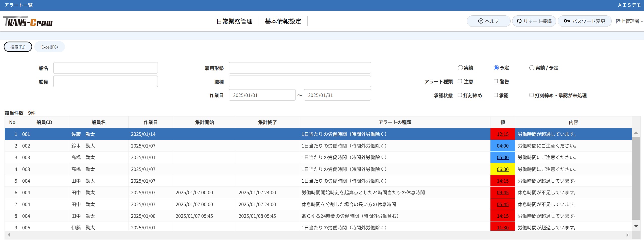
Task: Click the vertical scrollbar down arrow
Action: 636,226
